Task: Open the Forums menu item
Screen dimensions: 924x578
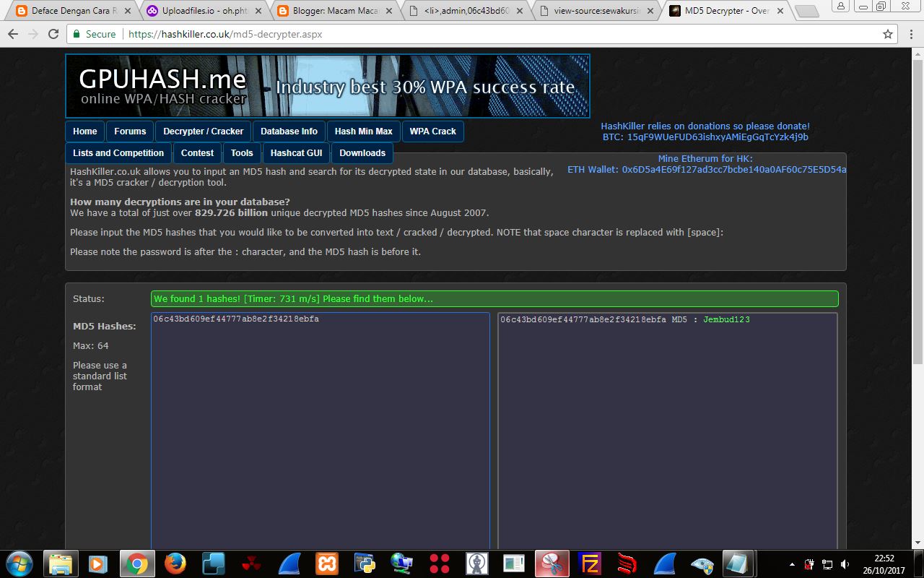Action: click(130, 131)
